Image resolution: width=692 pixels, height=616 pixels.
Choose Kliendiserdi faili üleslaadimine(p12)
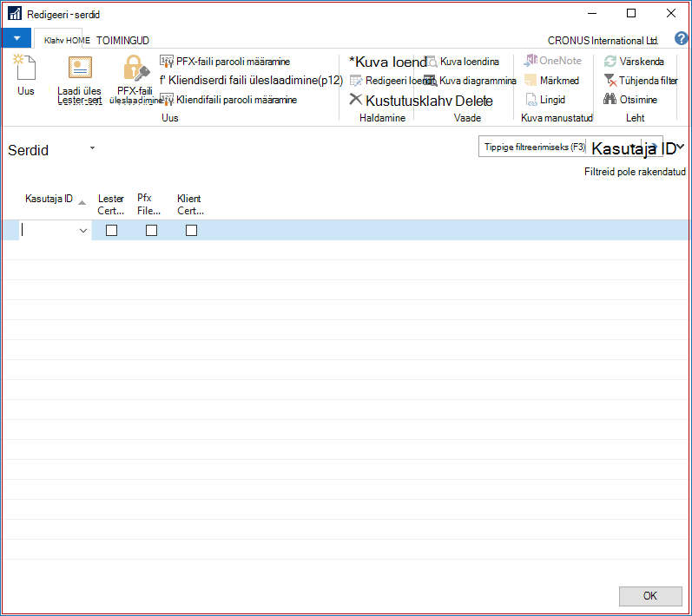[x=251, y=80]
